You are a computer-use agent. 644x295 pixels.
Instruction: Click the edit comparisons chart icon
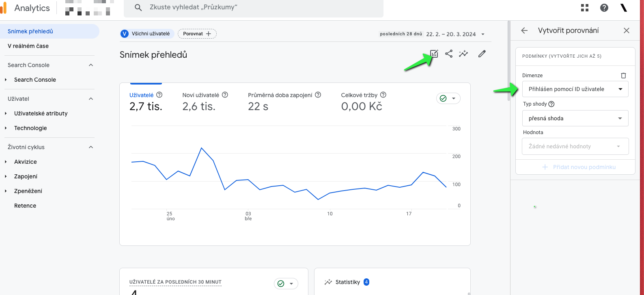(434, 54)
